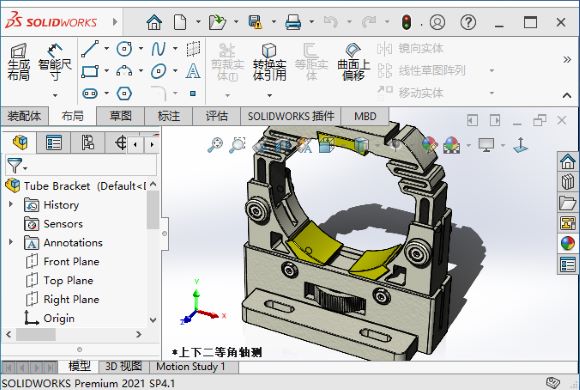The image size is (580, 390).
Task: Click 曲面上偏移 offset on surface
Action: [x=354, y=62]
